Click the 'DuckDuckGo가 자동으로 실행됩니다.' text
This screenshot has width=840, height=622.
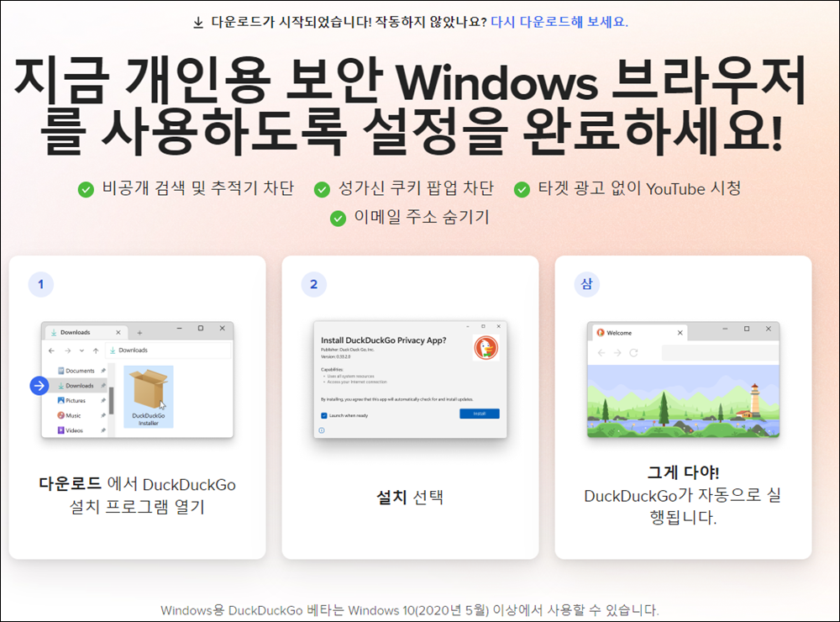(x=683, y=507)
